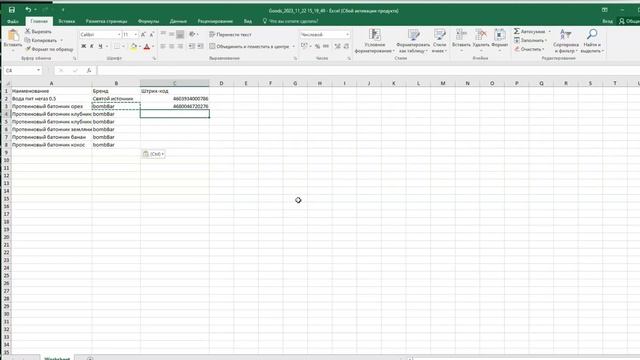Decrease the cell indent
Image resolution: width=640 pixels, height=360 pixels.
[191, 47]
